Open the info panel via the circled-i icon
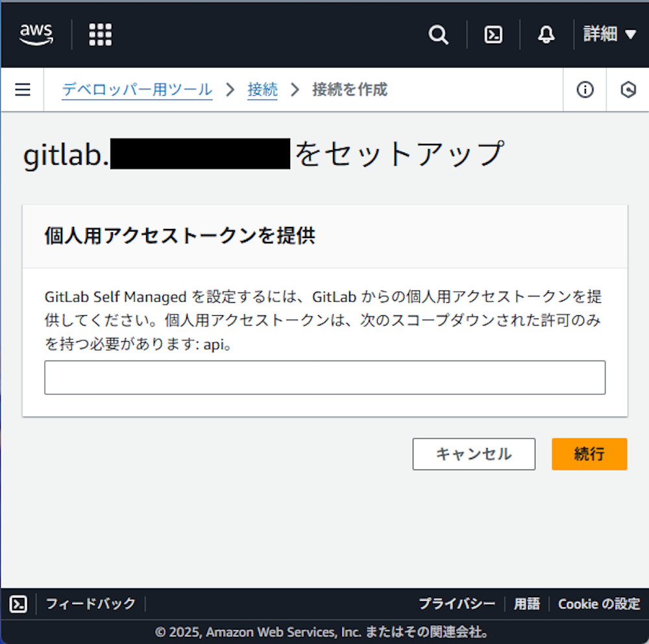649x644 pixels. pyautogui.click(x=585, y=90)
